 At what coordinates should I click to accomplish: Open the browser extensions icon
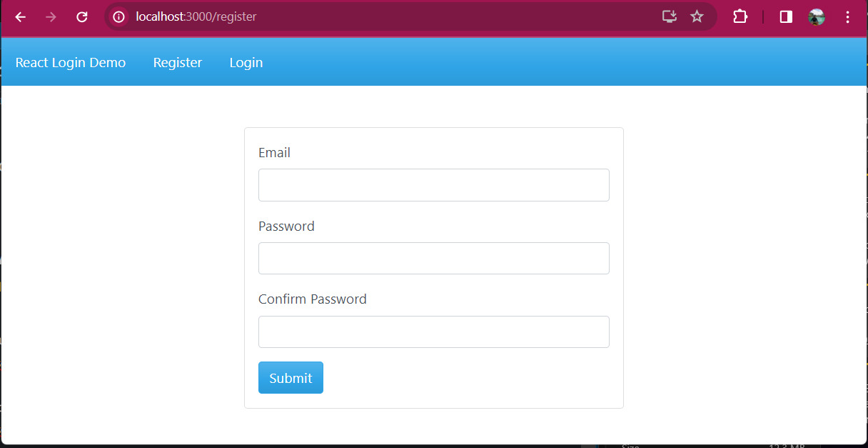click(x=740, y=17)
